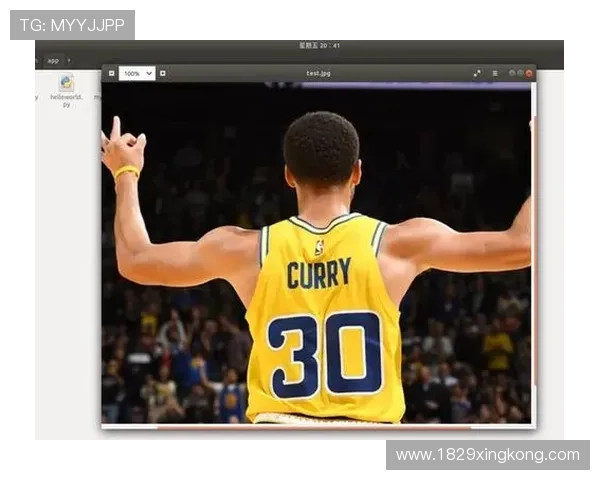The height and width of the screenshot is (480, 600).
Task: Click the helloworld.py file name label
Action: pyautogui.click(x=66, y=100)
